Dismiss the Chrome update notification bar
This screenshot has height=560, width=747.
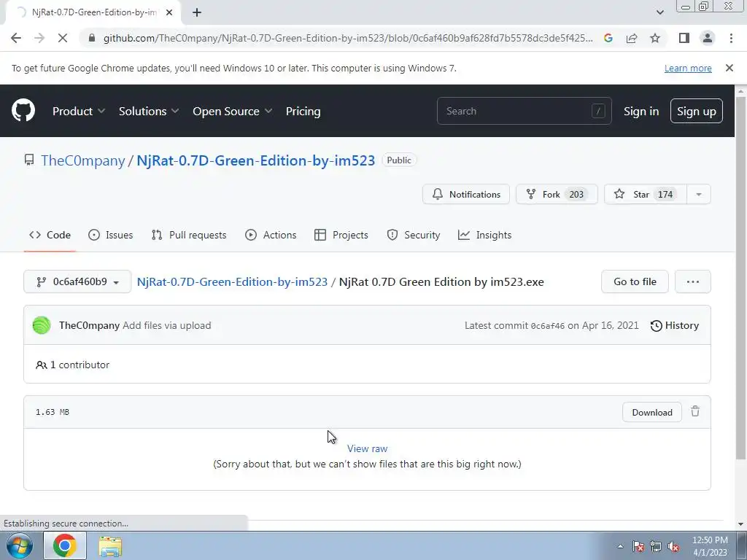click(729, 68)
